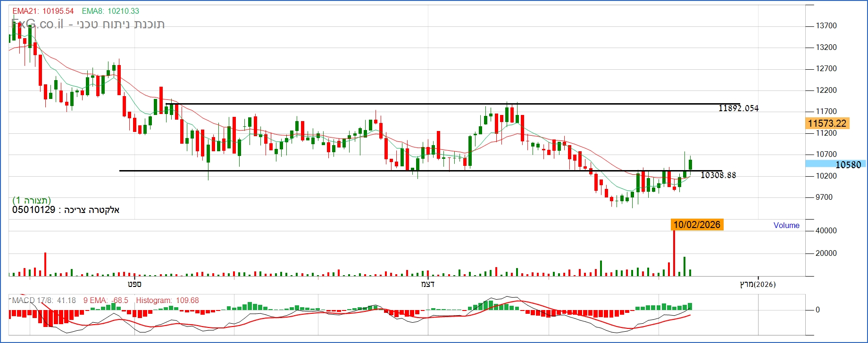This screenshot has width=868, height=343.
Task: Click the MACD 17/8 value 41.18
Action: [x=44, y=300]
